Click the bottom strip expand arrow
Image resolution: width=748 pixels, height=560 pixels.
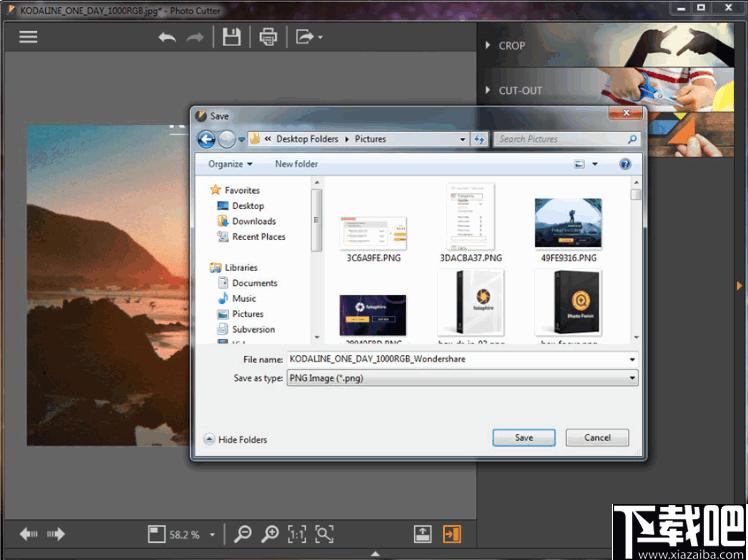[375, 554]
